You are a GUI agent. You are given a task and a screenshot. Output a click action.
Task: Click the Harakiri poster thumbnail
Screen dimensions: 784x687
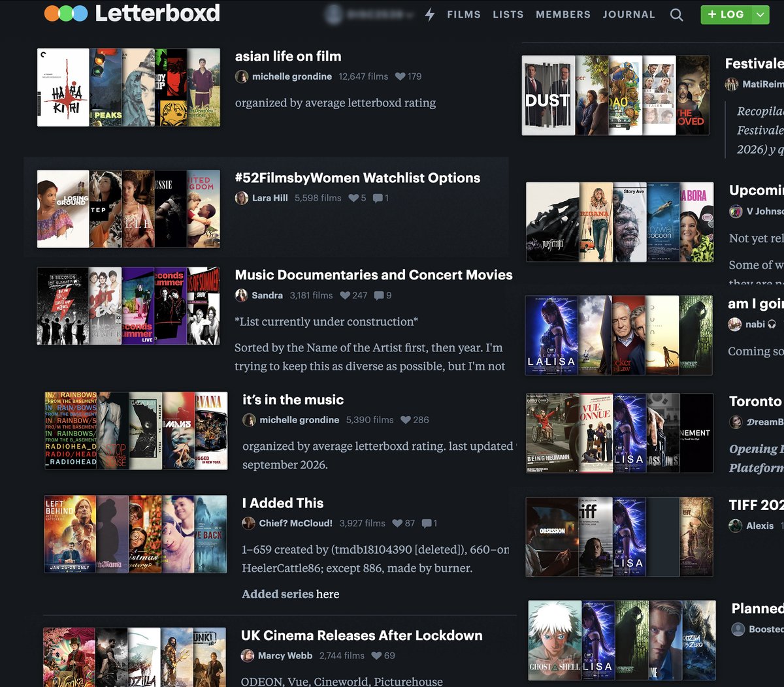(x=63, y=88)
